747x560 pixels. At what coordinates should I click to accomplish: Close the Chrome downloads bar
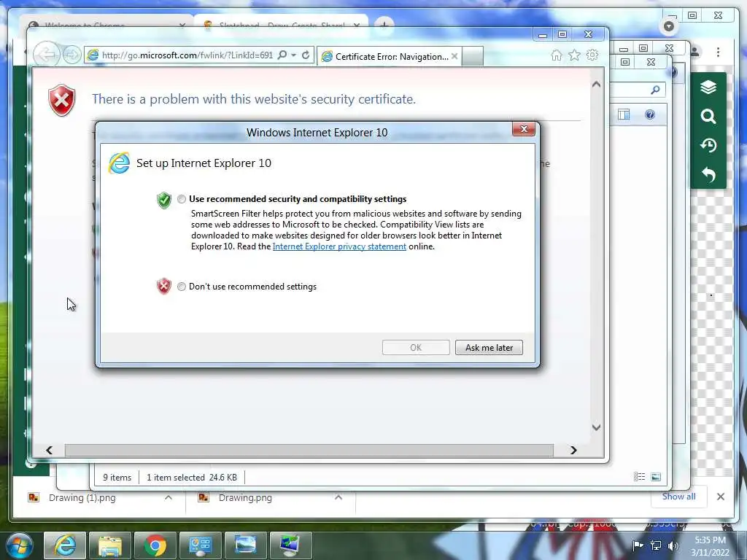pyautogui.click(x=720, y=497)
